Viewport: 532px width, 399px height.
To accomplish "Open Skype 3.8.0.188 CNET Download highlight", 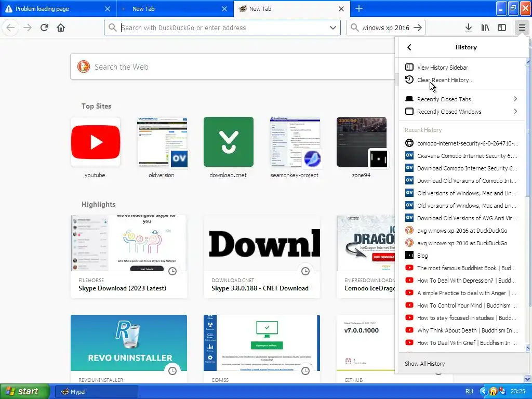I will click(x=262, y=256).
